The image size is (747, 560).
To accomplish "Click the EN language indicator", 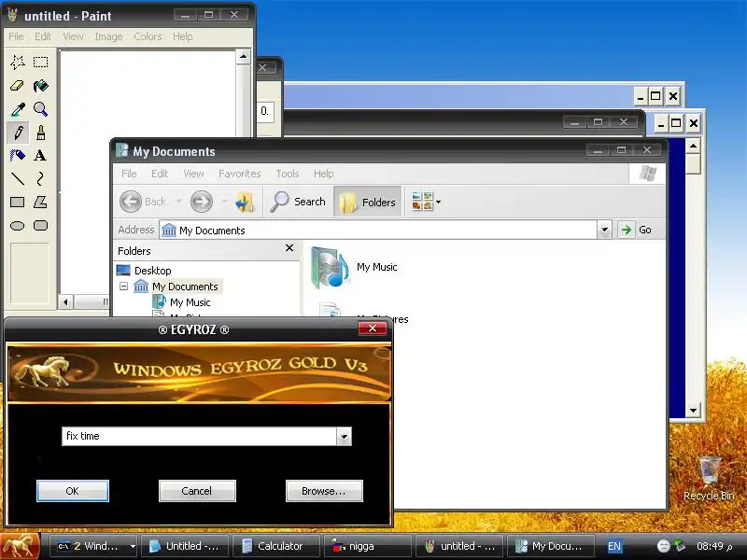I will click(614, 546).
